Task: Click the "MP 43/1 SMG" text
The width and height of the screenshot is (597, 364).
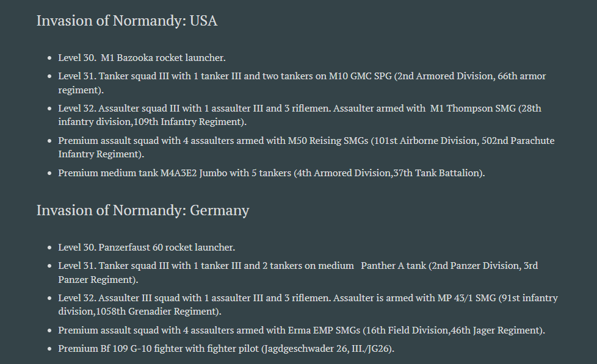Action: pyautogui.click(x=466, y=298)
